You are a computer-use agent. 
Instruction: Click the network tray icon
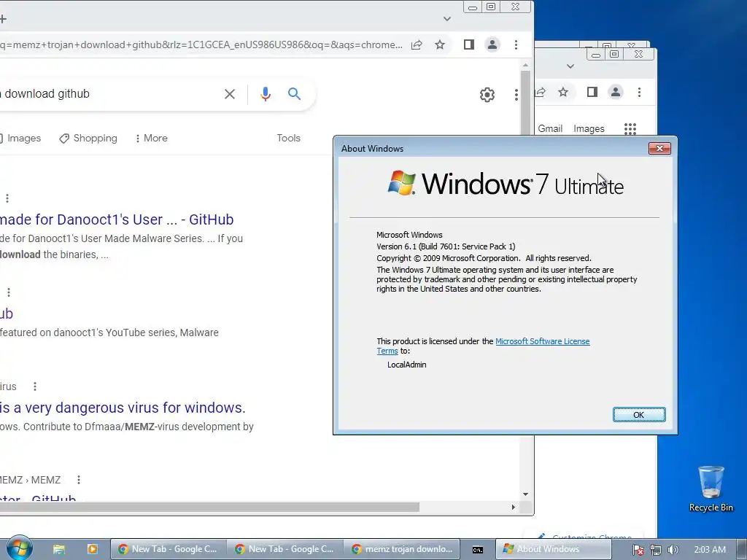(656, 550)
